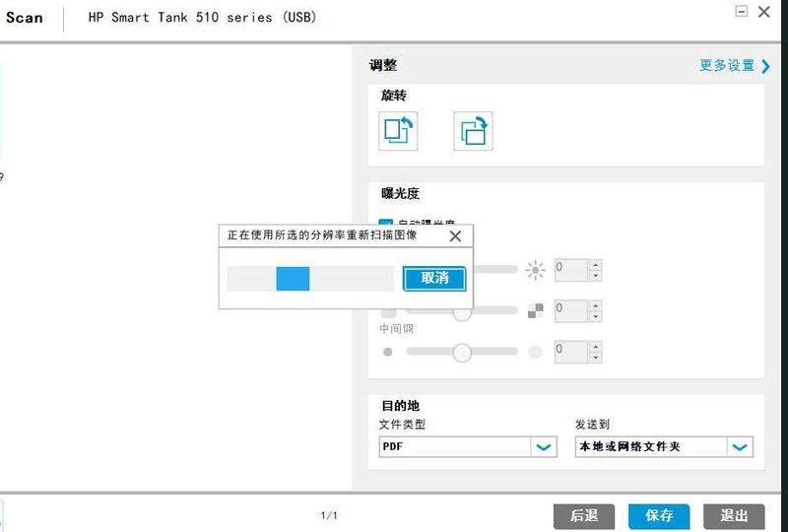Open 更多设置 for more settings

coord(734,66)
